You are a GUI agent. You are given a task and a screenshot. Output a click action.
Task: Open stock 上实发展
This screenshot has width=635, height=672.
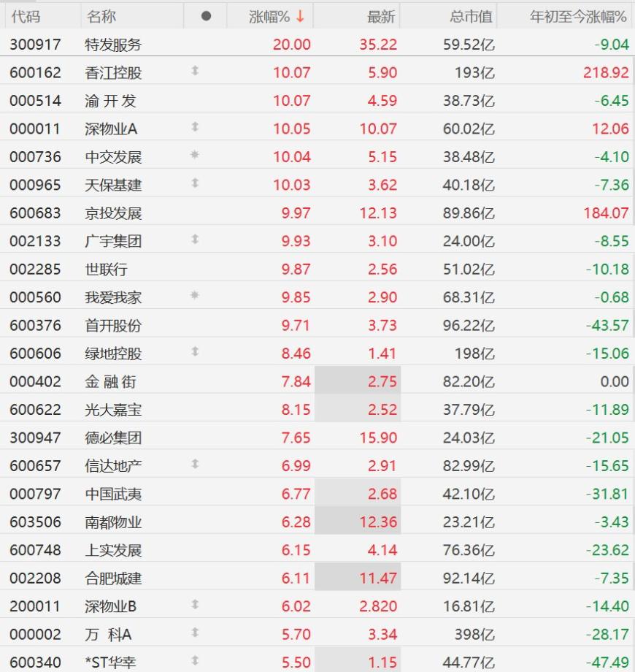(113, 550)
